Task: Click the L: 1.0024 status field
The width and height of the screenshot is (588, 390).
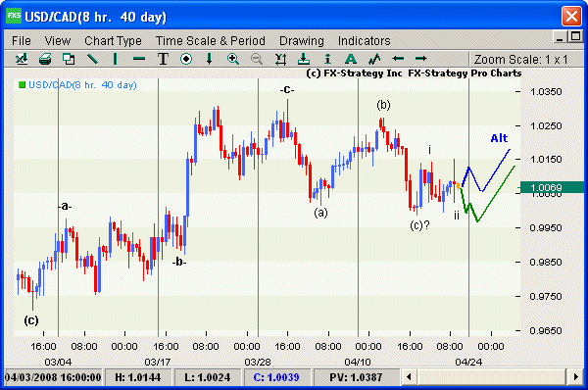Action: pos(208,377)
